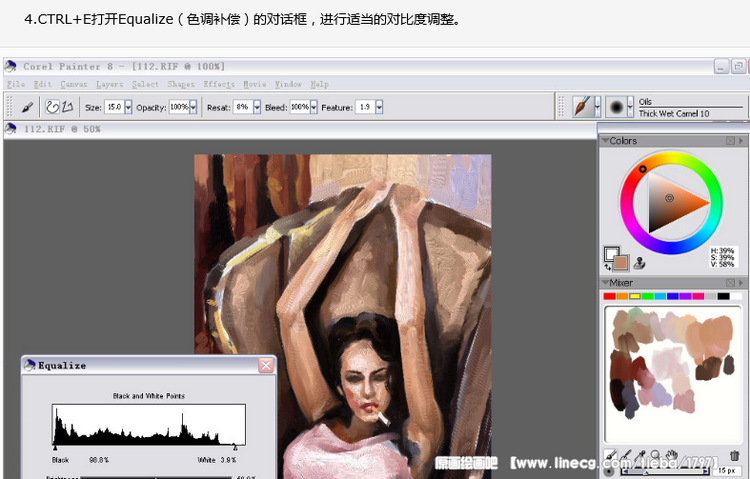The image size is (750, 479).
Task: Open the brush category arrow beside the Oils brush icon
Action: (x=597, y=106)
